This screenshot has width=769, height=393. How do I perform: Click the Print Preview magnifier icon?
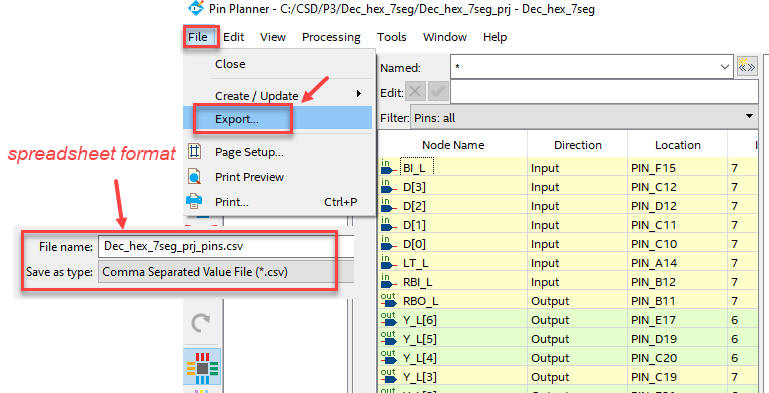tap(195, 176)
